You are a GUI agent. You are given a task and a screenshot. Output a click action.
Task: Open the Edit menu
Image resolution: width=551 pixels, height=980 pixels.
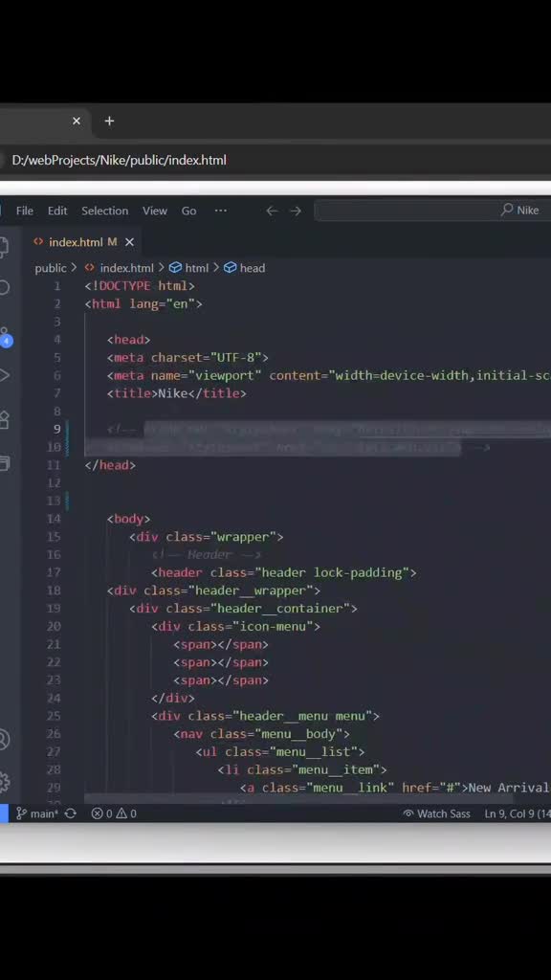57,211
